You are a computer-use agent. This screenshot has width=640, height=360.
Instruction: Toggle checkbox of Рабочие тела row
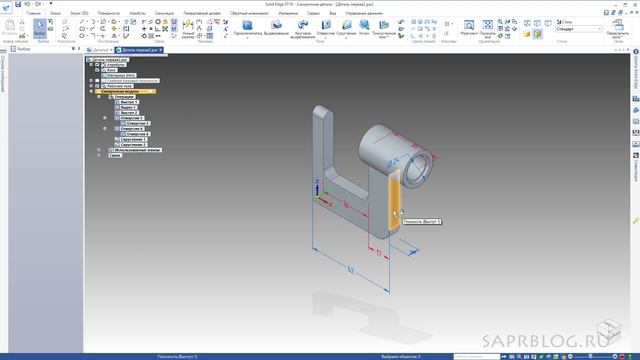[97, 86]
